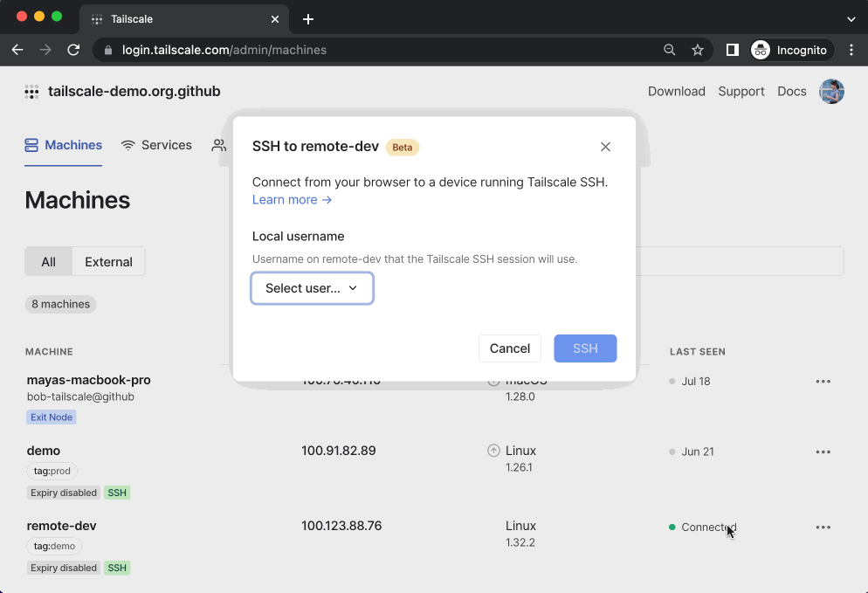Click the tag:prod label
This screenshot has width=868, height=593.
coord(52,472)
